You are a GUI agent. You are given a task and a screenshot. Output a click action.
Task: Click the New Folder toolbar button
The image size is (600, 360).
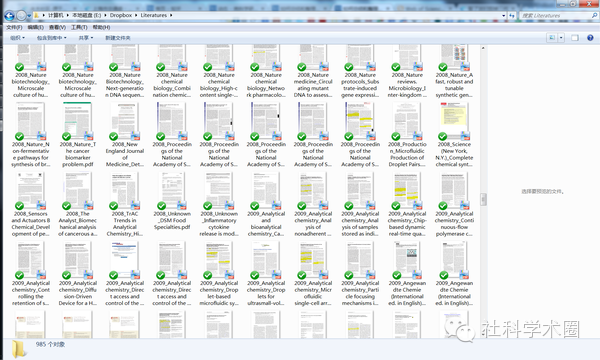pyautogui.click(x=118, y=38)
